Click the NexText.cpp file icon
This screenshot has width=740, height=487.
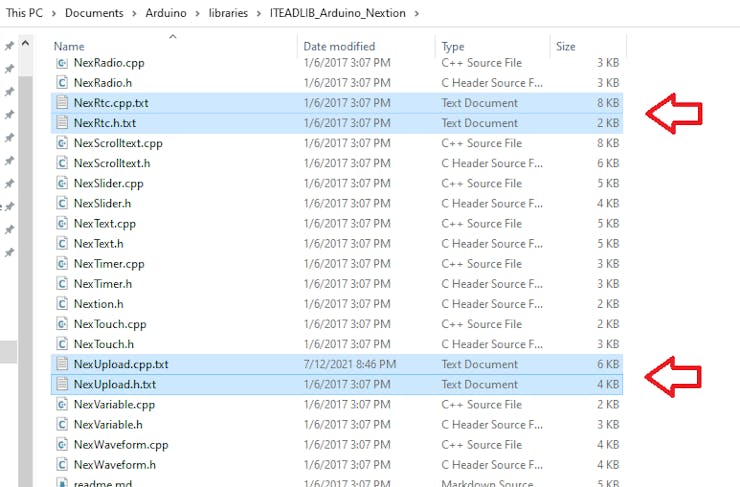click(62, 223)
